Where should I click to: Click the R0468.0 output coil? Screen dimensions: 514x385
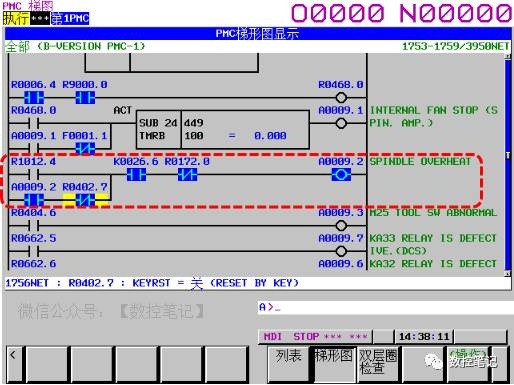click(x=341, y=98)
